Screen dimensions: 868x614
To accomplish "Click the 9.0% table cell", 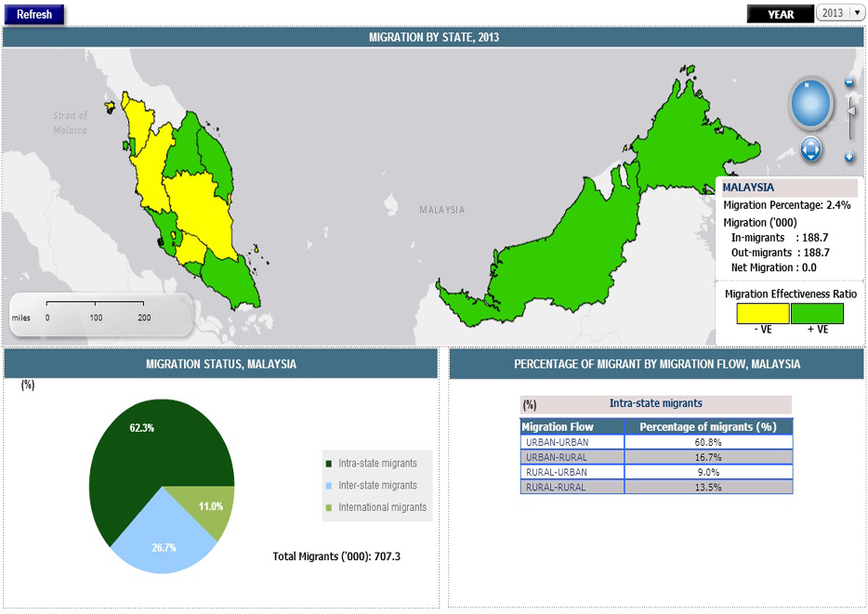I will (708, 473).
